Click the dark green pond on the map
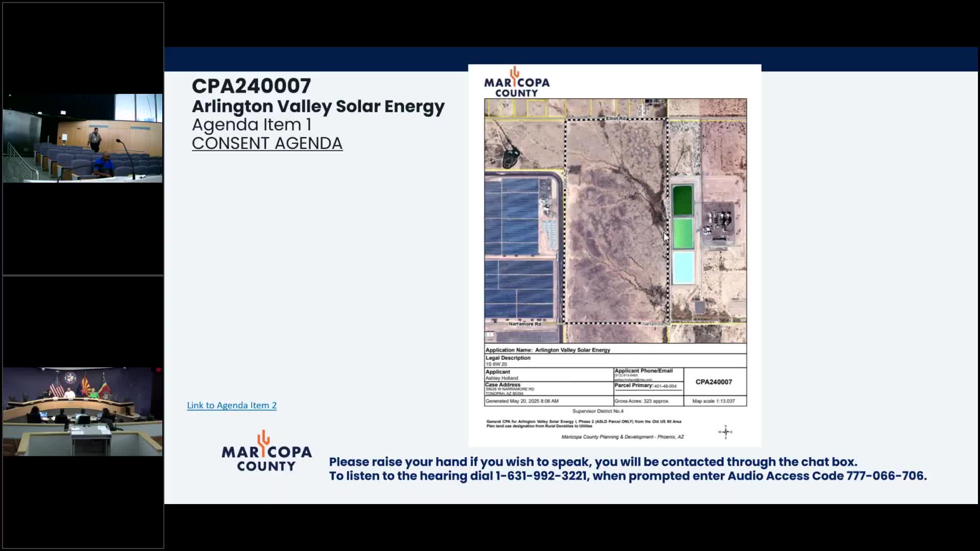The height and width of the screenshot is (551, 980). point(682,201)
